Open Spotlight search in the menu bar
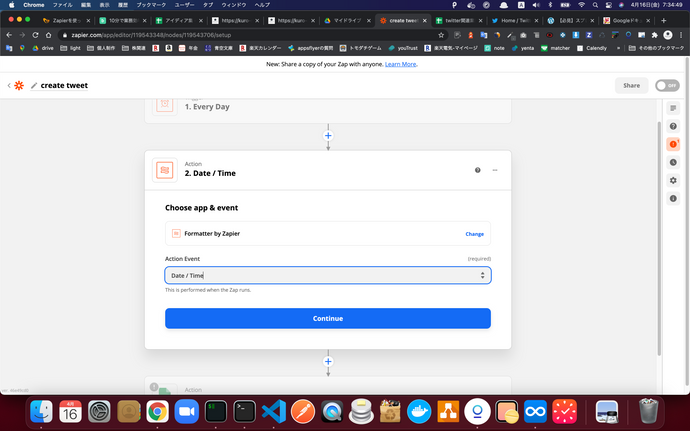The image size is (690, 431). click(595, 5)
